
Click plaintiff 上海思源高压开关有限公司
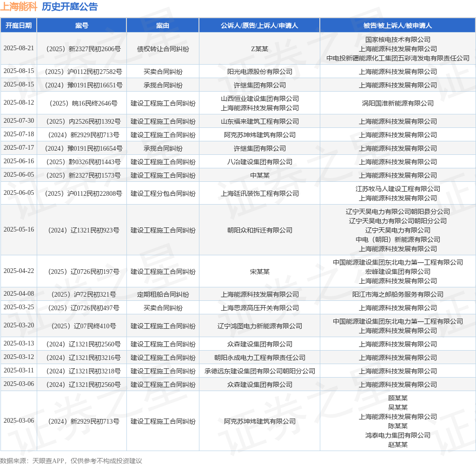point(259,308)
